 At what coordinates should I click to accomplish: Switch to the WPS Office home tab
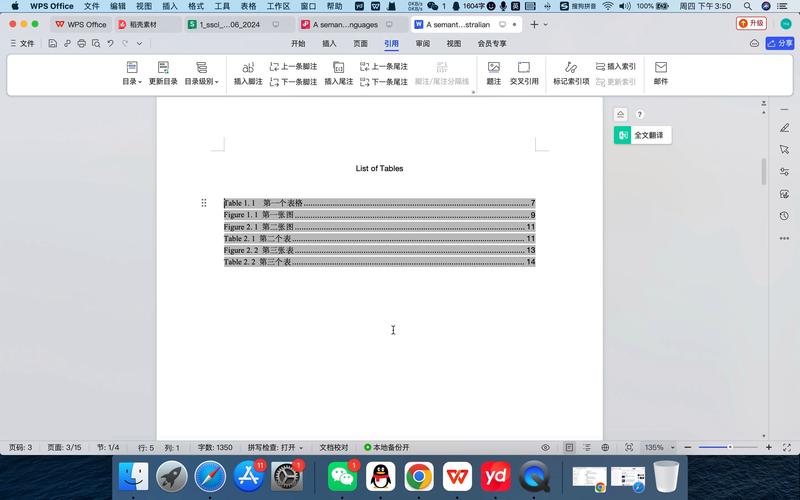point(81,24)
